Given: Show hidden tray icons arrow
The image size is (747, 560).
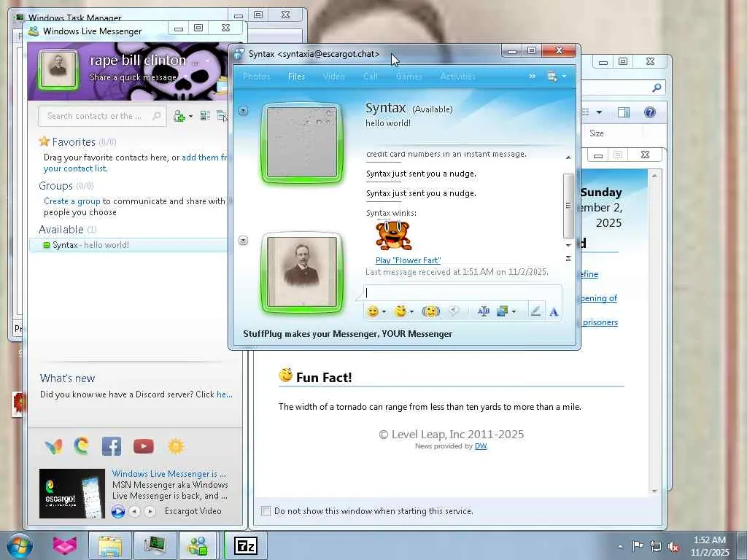Looking at the screenshot, I should [620, 546].
